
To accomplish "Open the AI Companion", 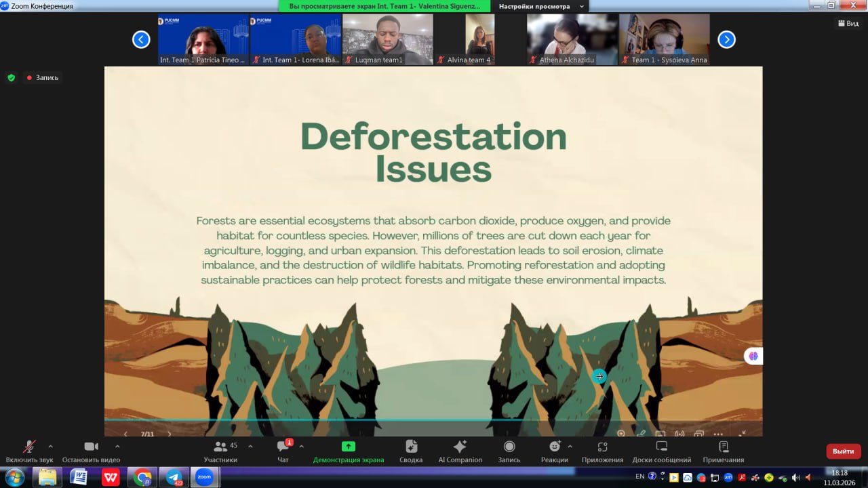I will (x=460, y=447).
